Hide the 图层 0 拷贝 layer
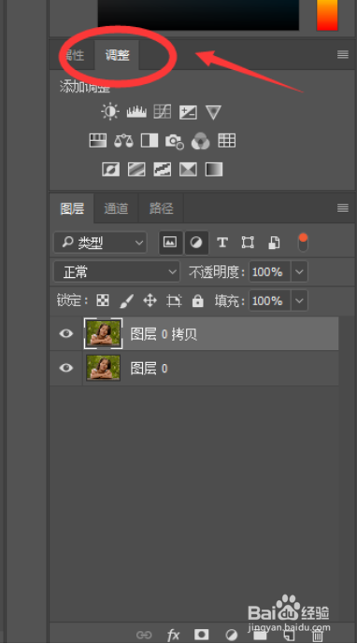The width and height of the screenshot is (357, 644). click(65, 333)
